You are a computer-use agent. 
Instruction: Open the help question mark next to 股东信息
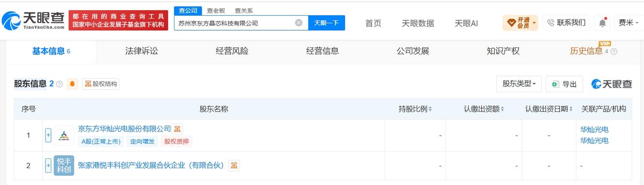60,84
